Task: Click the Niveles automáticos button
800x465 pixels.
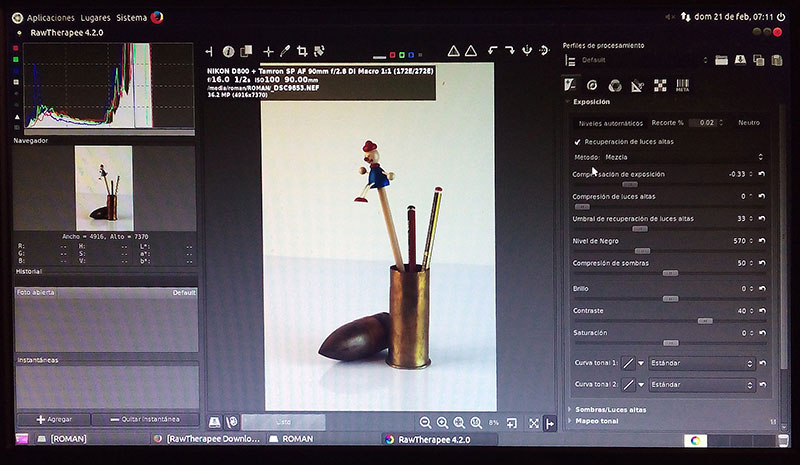Action: pos(611,122)
